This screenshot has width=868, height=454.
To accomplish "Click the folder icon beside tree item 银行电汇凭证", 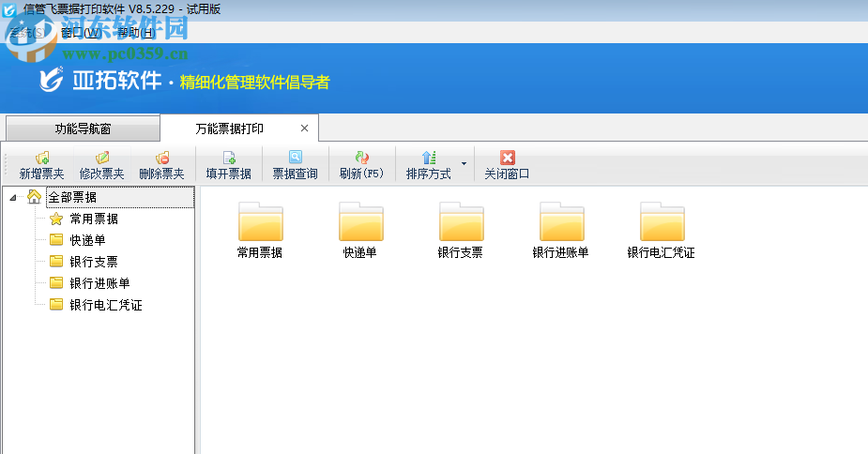I will [56, 305].
